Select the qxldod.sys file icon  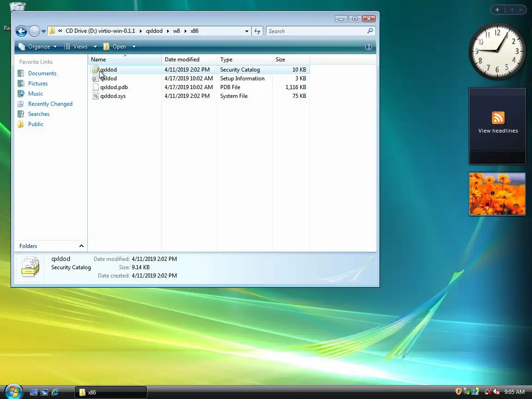[x=96, y=96]
